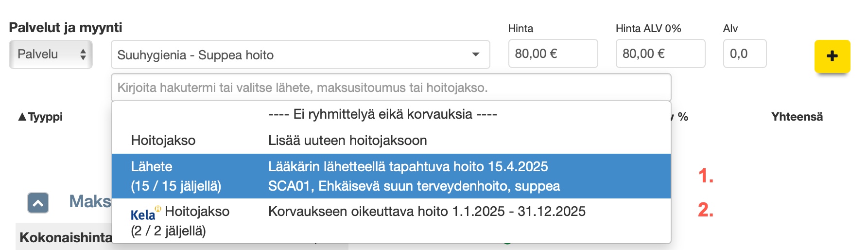Open the Suuhygienia - Suppea hoito dropdown

click(292, 54)
